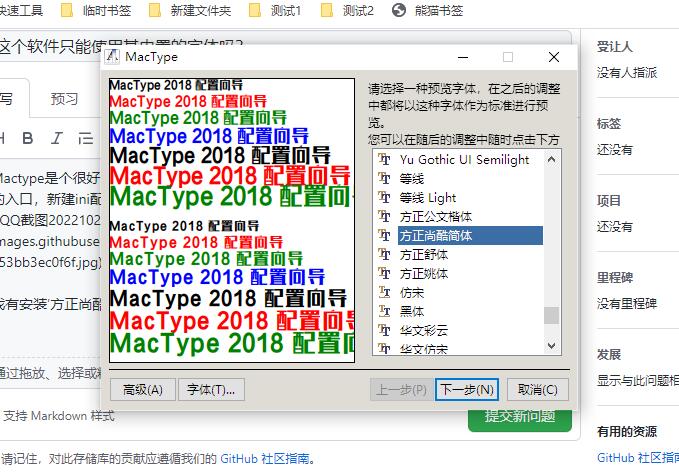Click the MacType app icon in title bar

(112, 57)
